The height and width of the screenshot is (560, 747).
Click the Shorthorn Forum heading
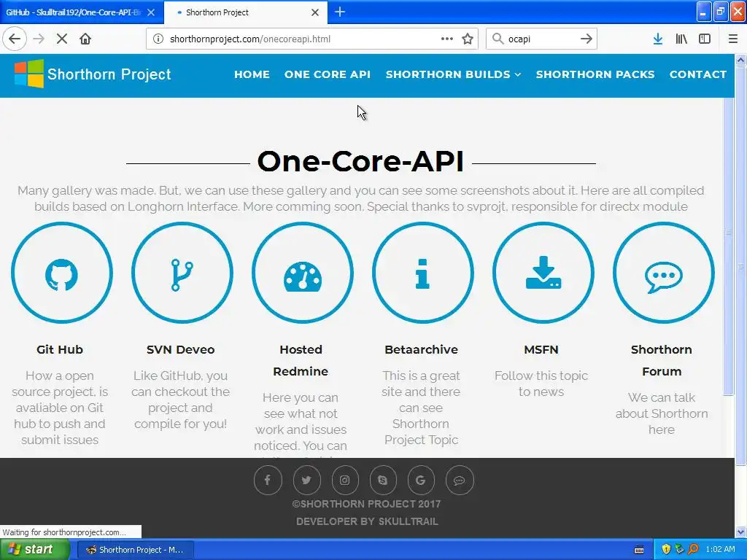[662, 360]
